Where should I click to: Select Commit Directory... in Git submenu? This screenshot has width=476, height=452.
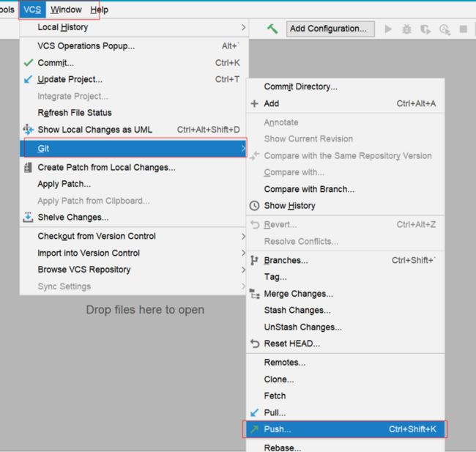(346, 87)
